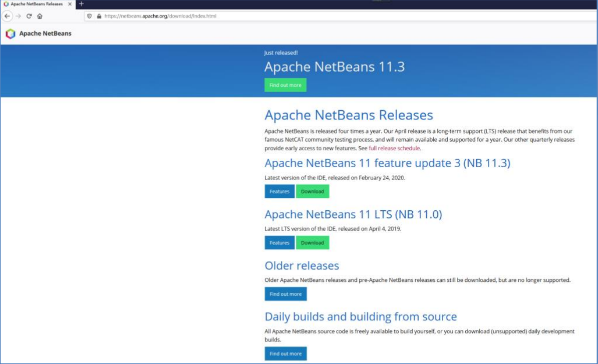The image size is (598, 364).
Task: Click the padlock site security icon
Action: coord(99,16)
